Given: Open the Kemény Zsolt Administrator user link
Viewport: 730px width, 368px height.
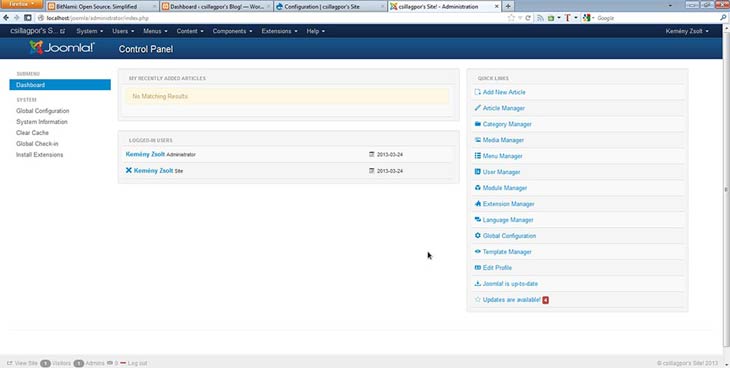Looking at the screenshot, I should coord(145,154).
